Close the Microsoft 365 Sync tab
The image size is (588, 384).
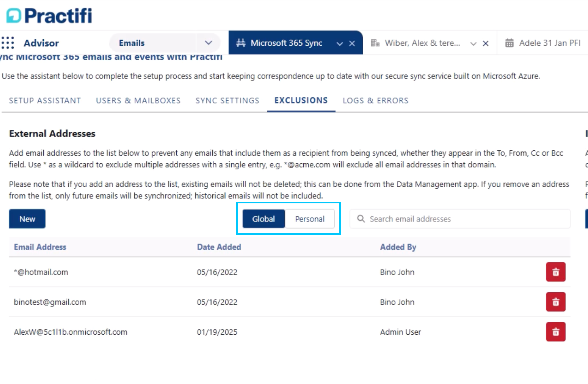pyautogui.click(x=352, y=43)
